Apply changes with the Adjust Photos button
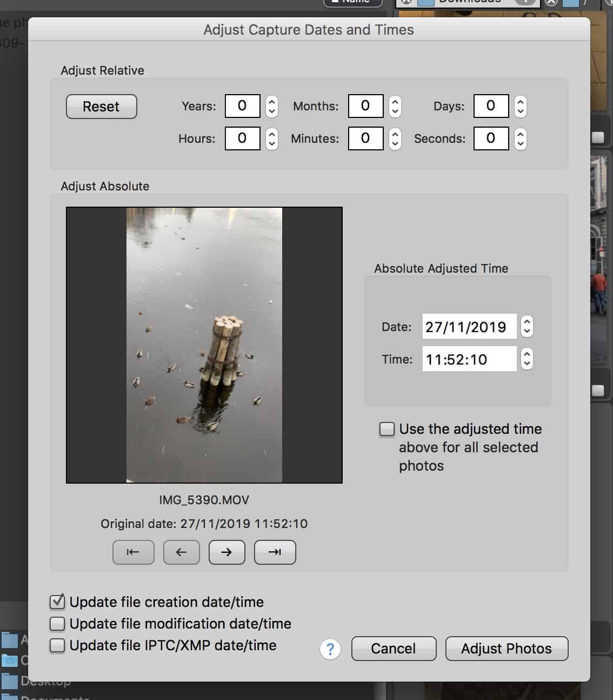613x700 pixels. [x=506, y=649]
